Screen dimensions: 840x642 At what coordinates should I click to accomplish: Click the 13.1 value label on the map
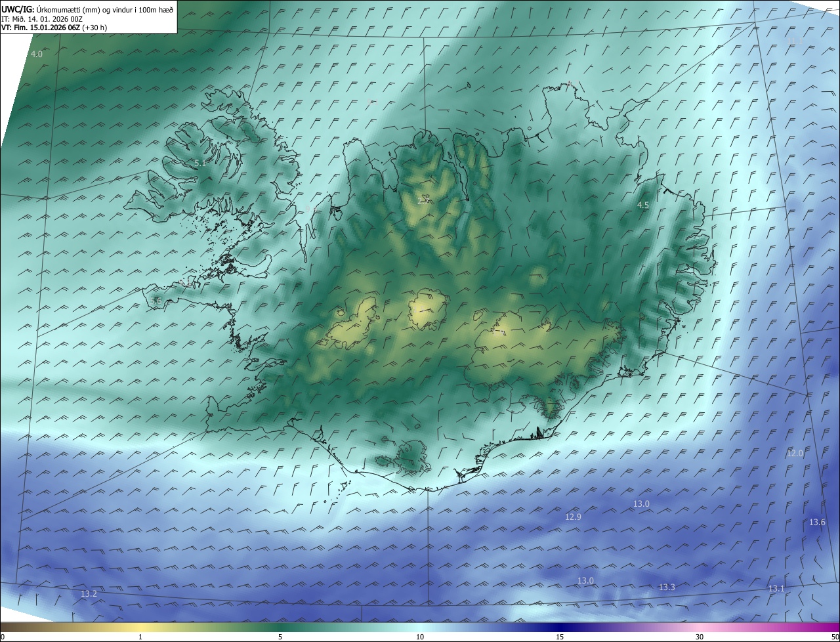pos(776,588)
